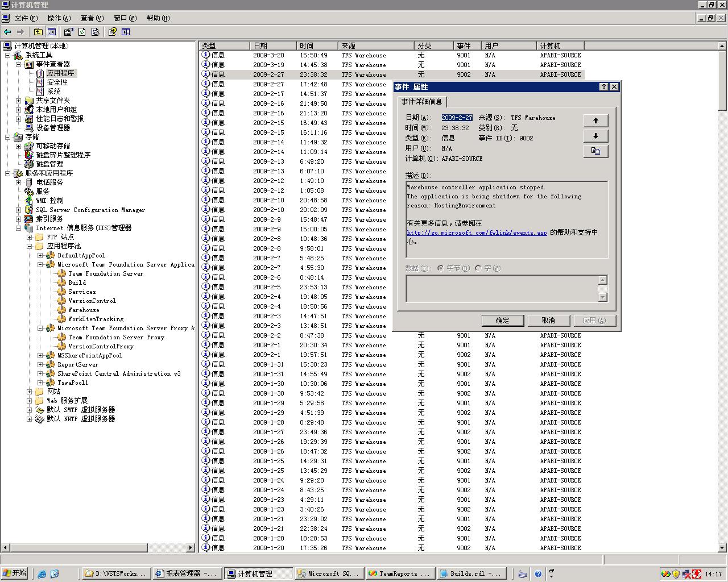Image resolution: width=728 pixels, height=582 pixels.
Task: Expand the ReportServer app pool node
Action: [40, 364]
